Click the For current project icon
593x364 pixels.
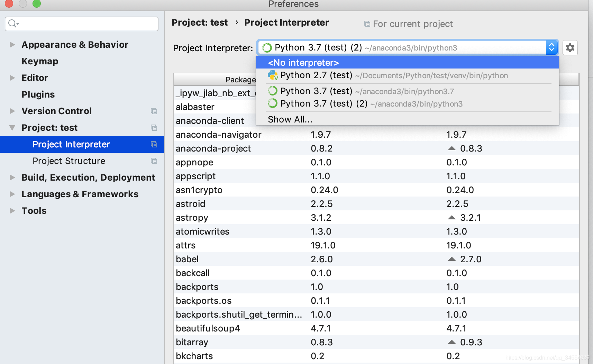tap(367, 24)
